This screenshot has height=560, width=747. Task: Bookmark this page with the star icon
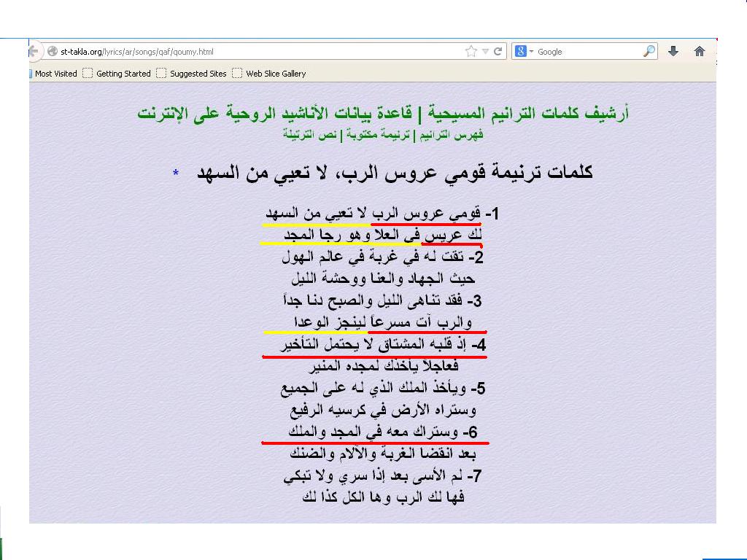pyautogui.click(x=471, y=52)
